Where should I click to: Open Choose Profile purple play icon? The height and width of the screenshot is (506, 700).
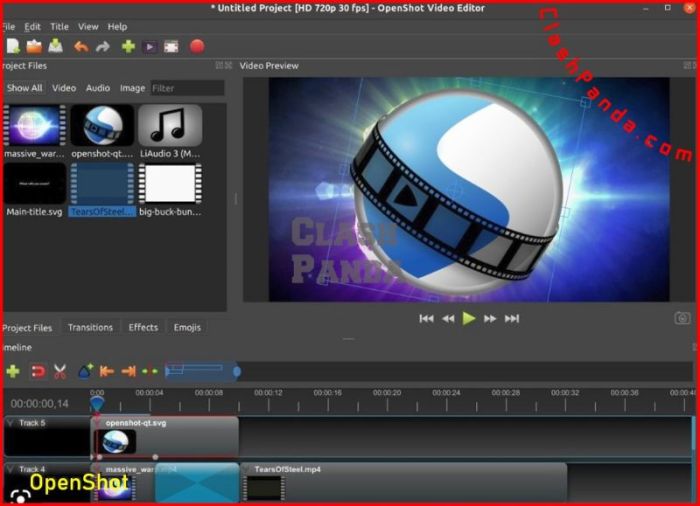pyautogui.click(x=150, y=46)
